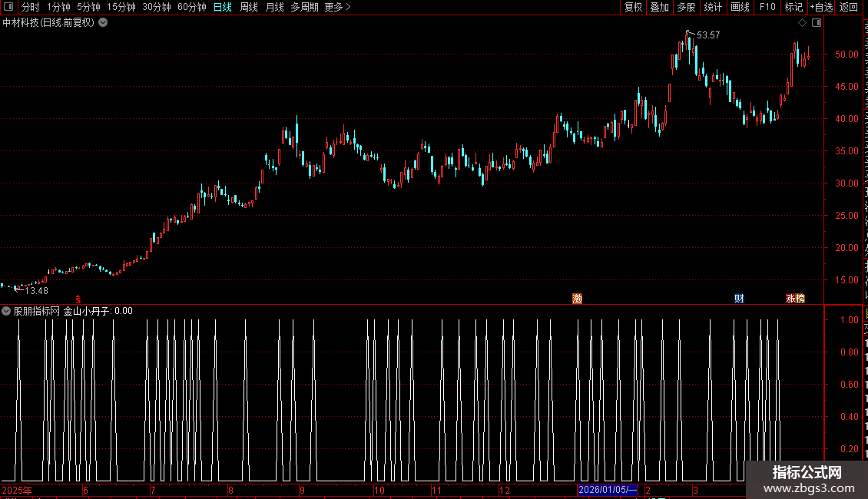Expand the 更多 period options
This screenshot has width=868, height=499.
[337, 7]
